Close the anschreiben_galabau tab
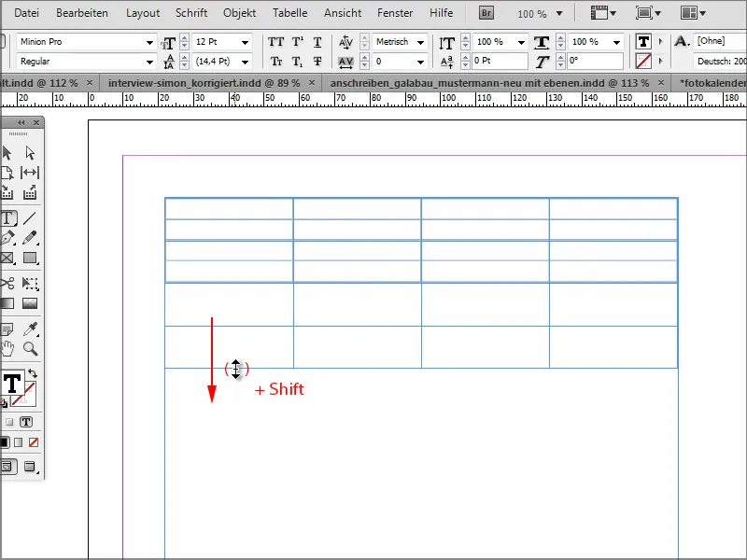 coord(661,83)
